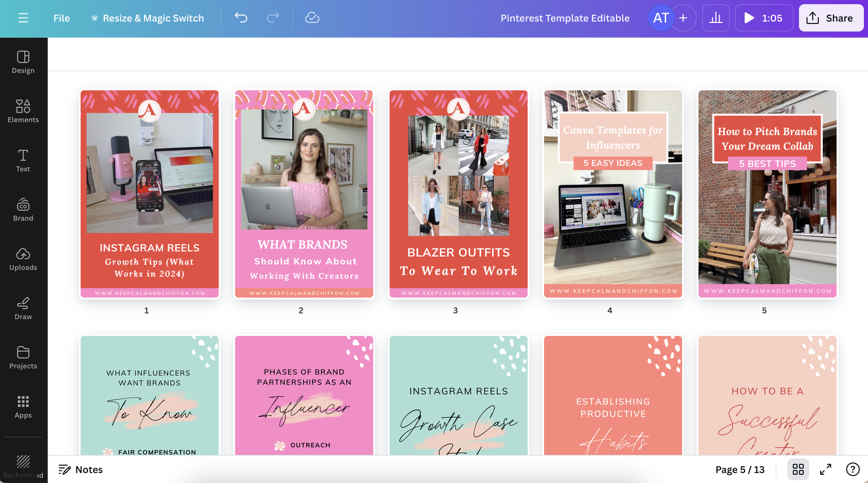Viewport: 868px width, 483px height.
Task: Select Establishing Productive Habits page thumbnail
Action: [x=613, y=395]
